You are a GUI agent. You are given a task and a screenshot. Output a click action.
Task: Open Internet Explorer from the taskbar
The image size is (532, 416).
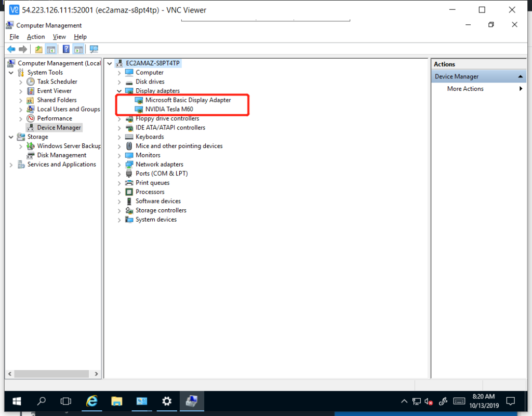(x=92, y=401)
